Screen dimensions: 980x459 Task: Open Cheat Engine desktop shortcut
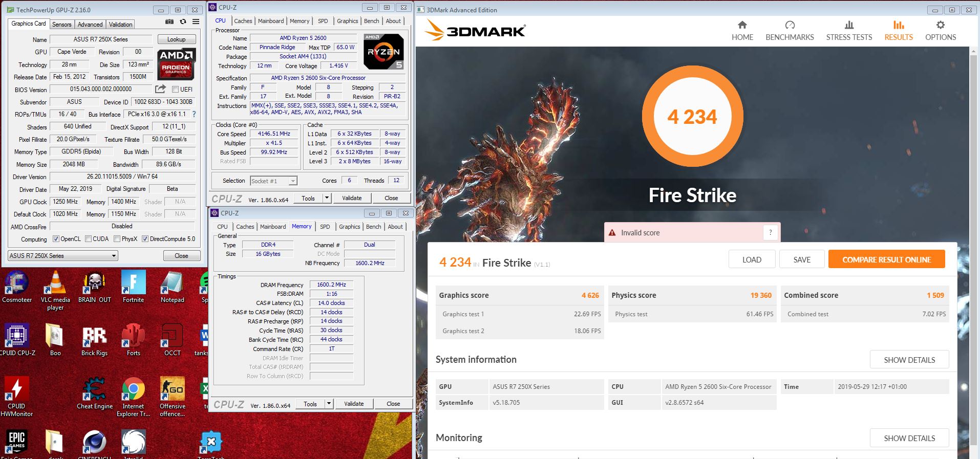pyautogui.click(x=94, y=394)
